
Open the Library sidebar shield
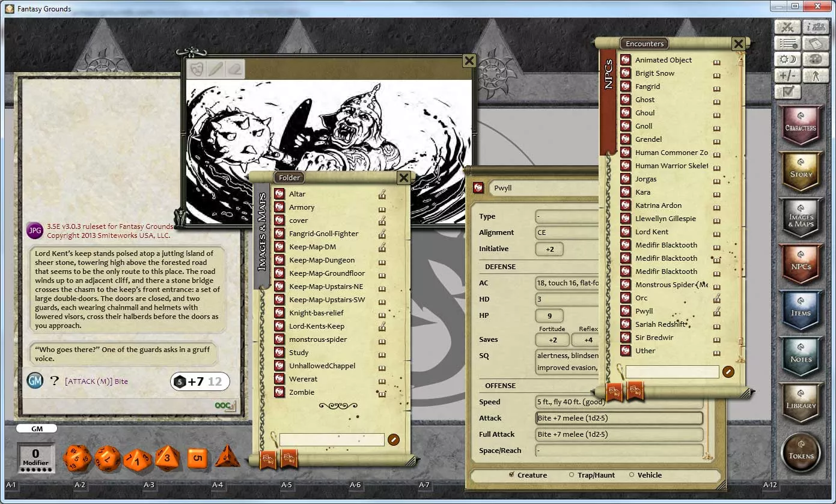pyautogui.click(x=801, y=404)
